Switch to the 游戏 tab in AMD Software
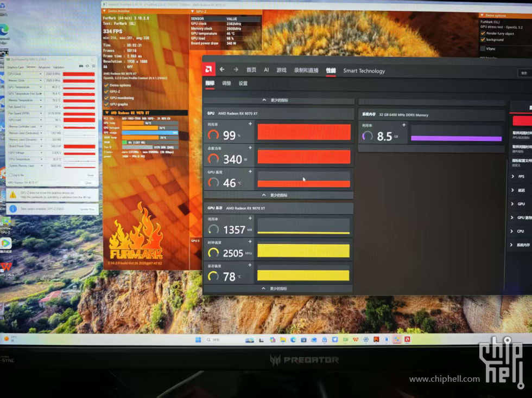Image resolution: width=532 pixels, height=398 pixels. pyautogui.click(x=281, y=70)
